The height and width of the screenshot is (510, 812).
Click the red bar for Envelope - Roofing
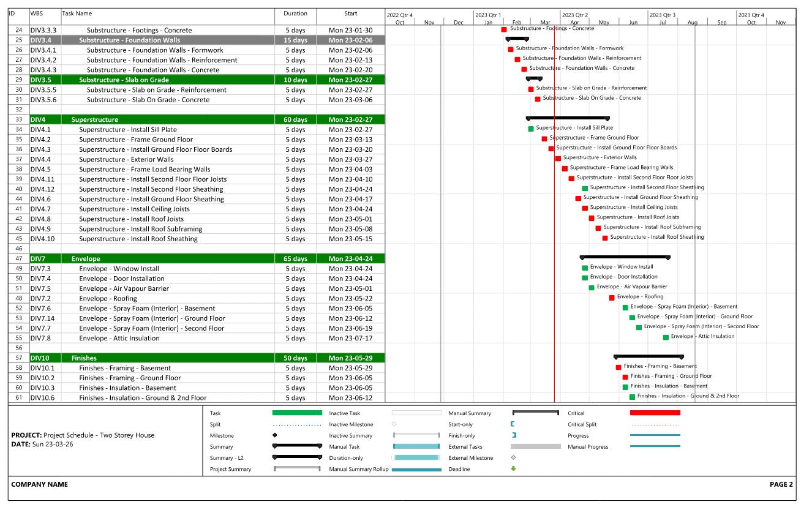tap(611, 298)
